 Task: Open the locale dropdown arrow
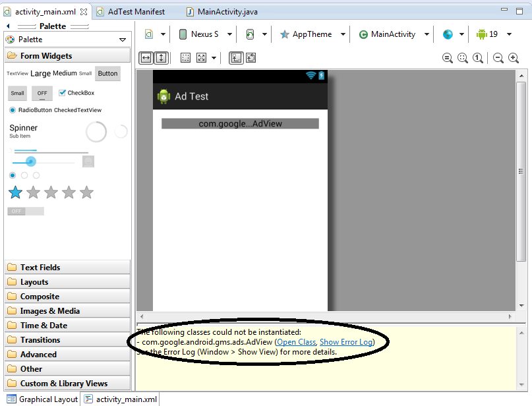coord(461,34)
